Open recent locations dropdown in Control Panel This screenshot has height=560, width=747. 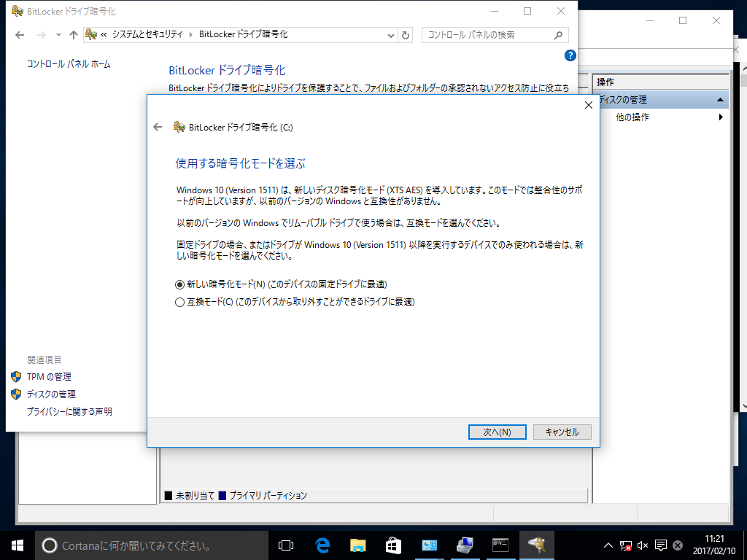58,35
